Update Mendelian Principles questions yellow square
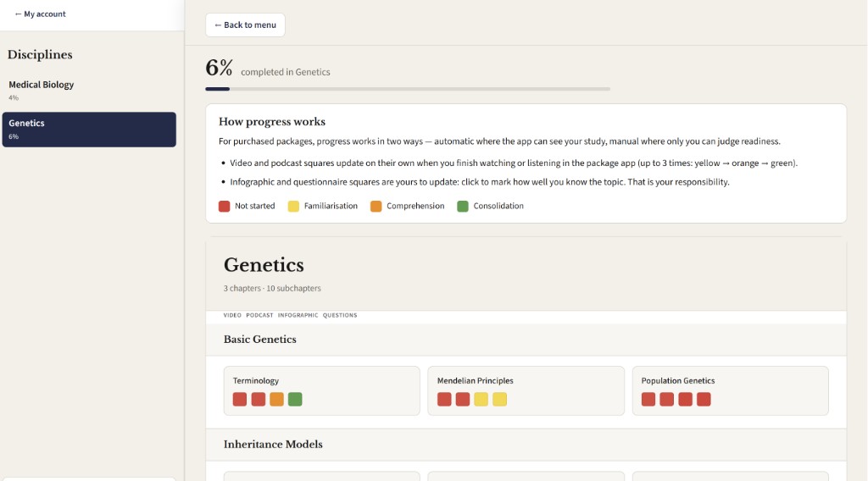Viewport: 868px width, 481px height. [x=500, y=399]
